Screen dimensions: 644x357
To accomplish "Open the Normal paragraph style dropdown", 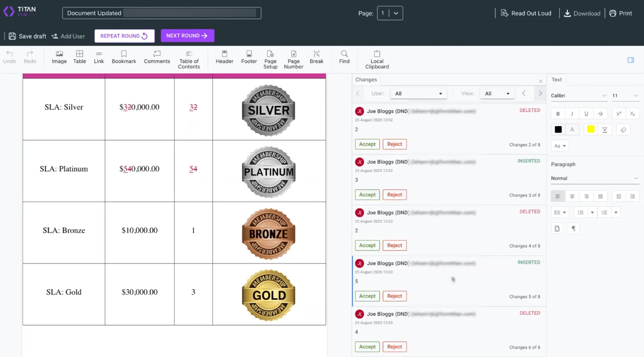I will [x=595, y=178].
